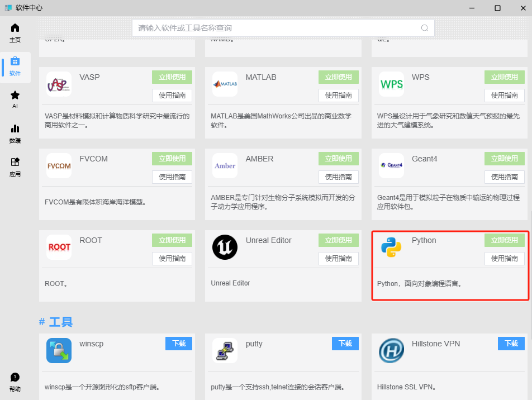Click the MATLAB software title
Screen dimensions: 532x400
click(261, 77)
